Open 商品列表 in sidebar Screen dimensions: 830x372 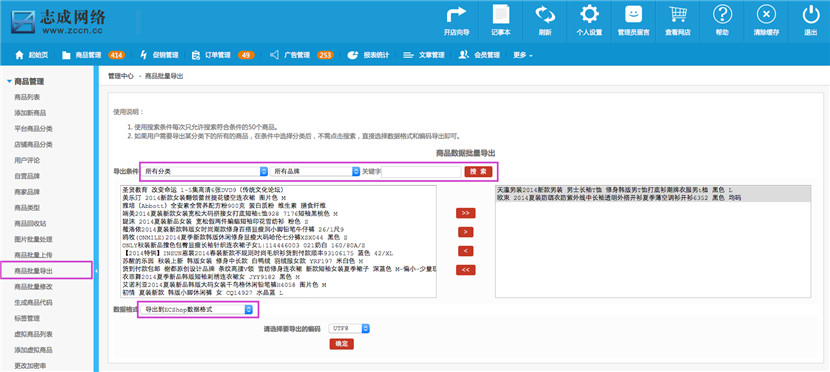pos(27,97)
